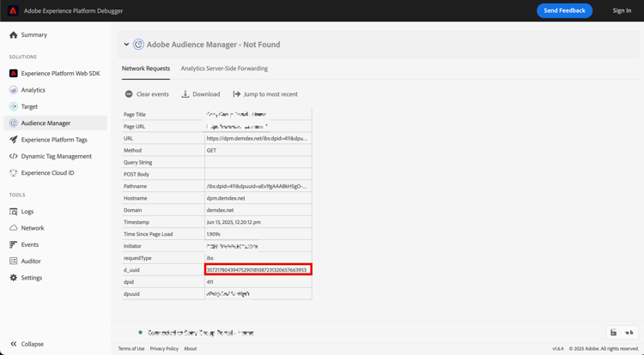
Task: Click the green connection status dot
Action: tap(141, 333)
